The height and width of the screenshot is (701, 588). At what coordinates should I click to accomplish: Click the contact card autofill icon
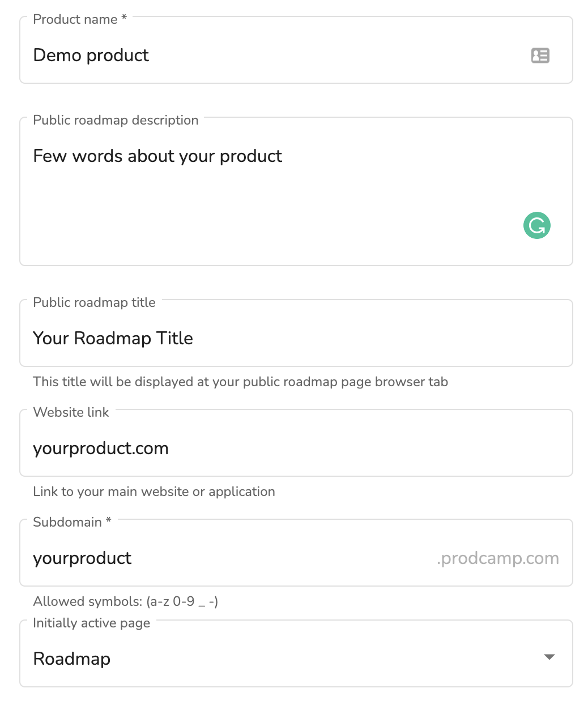[540, 55]
